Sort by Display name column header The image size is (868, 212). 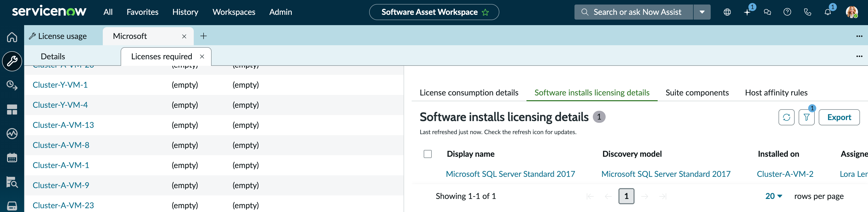[x=471, y=154]
